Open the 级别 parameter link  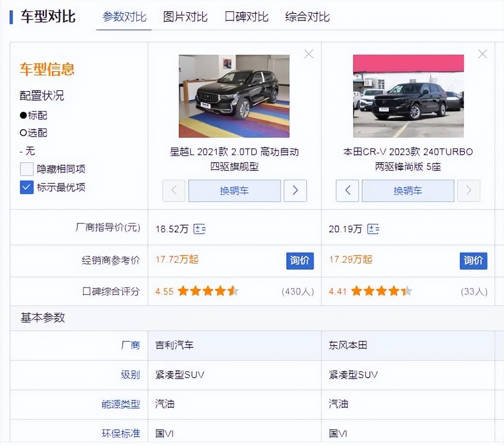click(131, 375)
